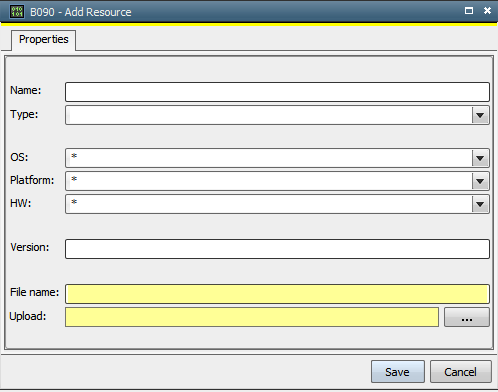Expand the Platform dropdown arrow

tap(480, 181)
